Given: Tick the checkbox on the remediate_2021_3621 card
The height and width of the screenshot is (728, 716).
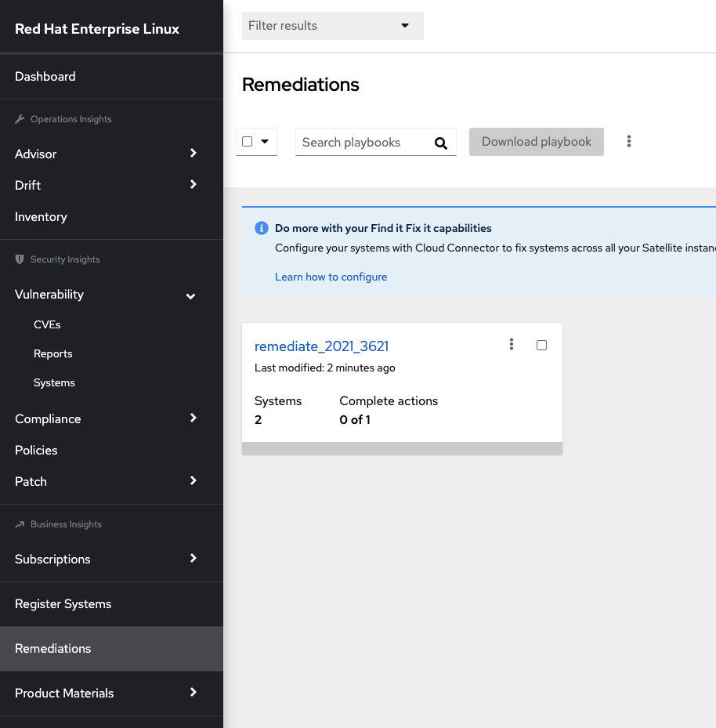Looking at the screenshot, I should pos(541,345).
